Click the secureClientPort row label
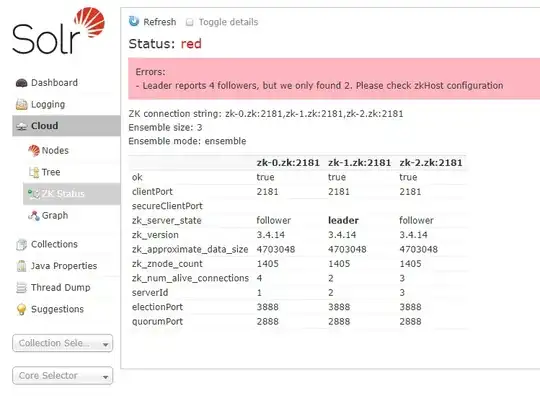Viewport: 540px width, 409px height. pos(167,206)
